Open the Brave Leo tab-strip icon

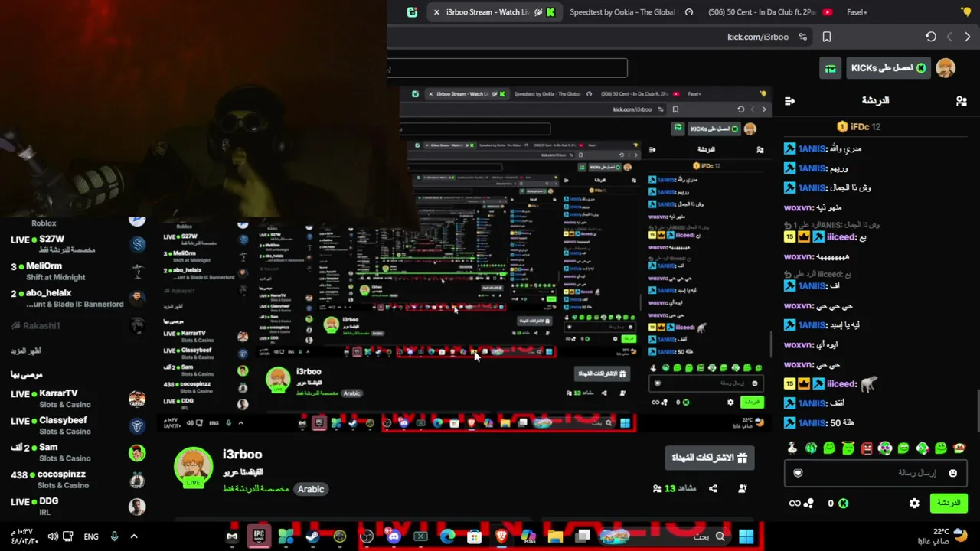click(x=966, y=12)
